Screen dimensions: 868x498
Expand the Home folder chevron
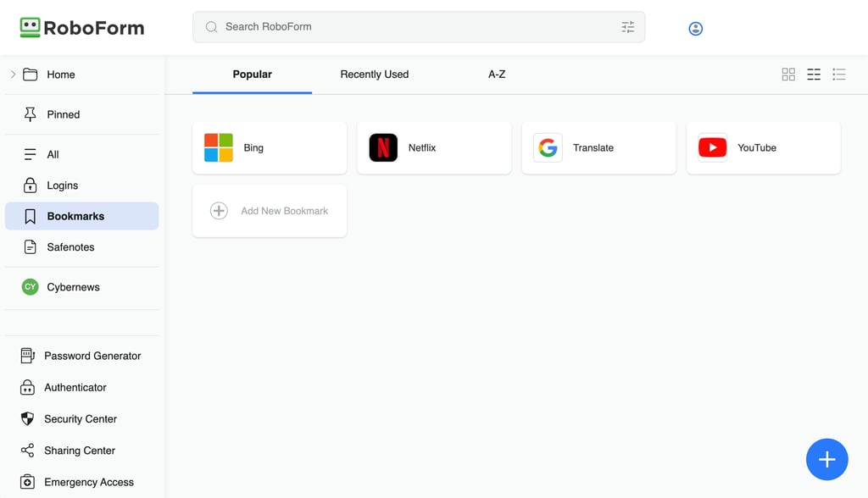pos(13,75)
